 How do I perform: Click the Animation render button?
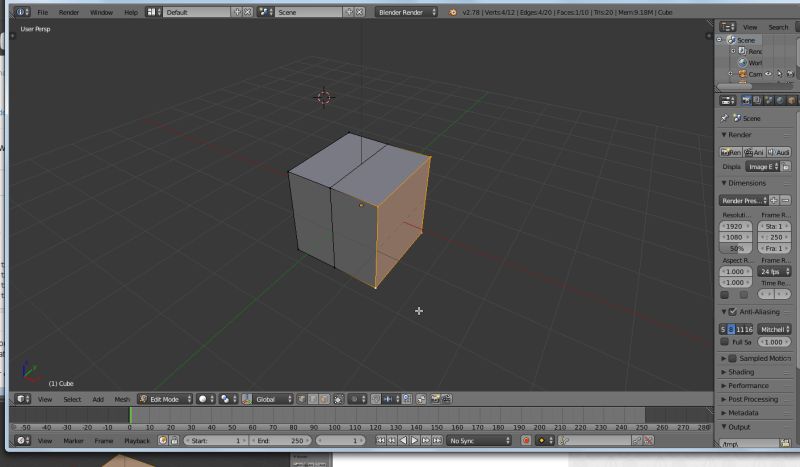pos(754,152)
